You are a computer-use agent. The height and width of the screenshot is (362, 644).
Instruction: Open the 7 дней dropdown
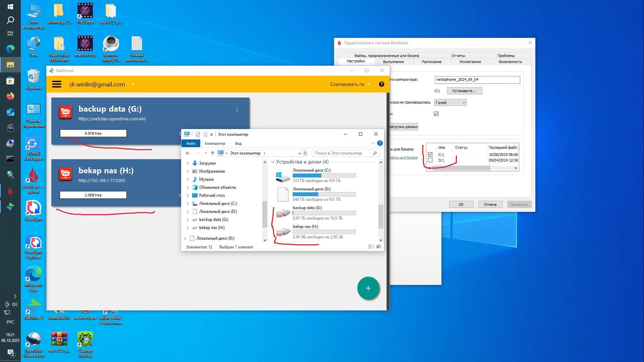450,103
